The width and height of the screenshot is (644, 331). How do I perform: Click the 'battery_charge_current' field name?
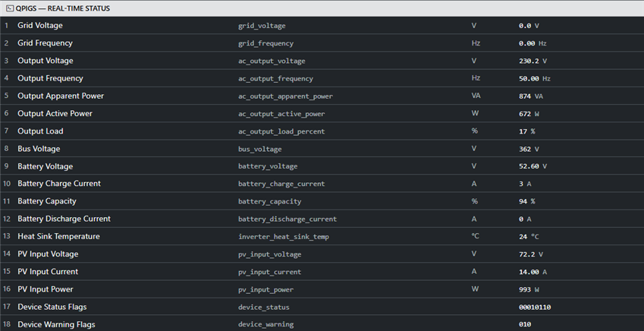(281, 184)
